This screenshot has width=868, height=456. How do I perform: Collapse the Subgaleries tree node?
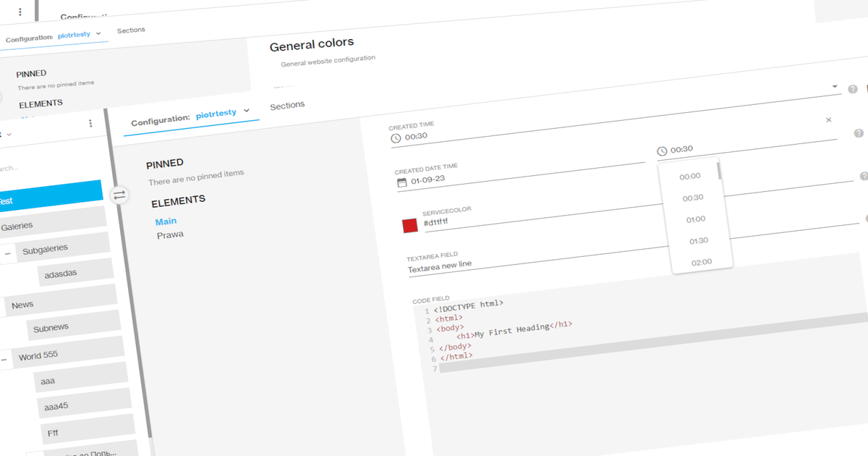(8, 253)
